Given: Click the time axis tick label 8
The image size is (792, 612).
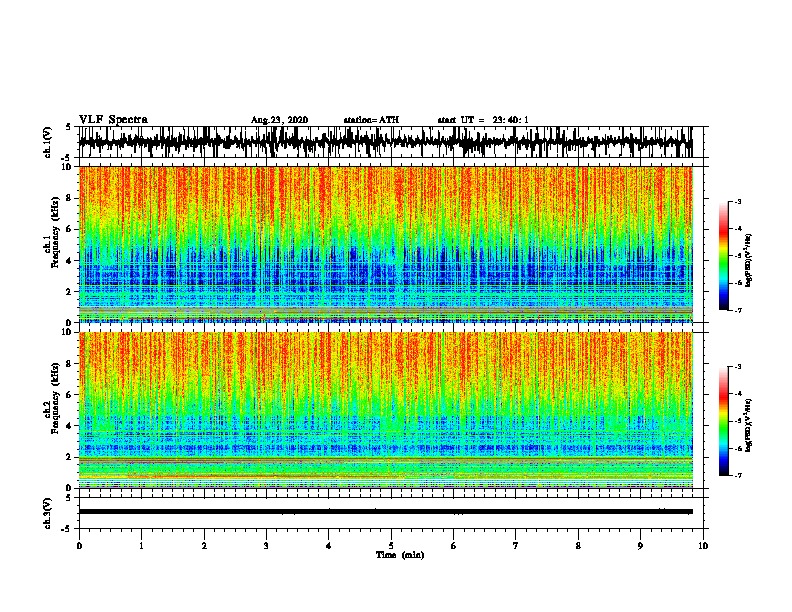Looking at the screenshot, I should [578, 546].
